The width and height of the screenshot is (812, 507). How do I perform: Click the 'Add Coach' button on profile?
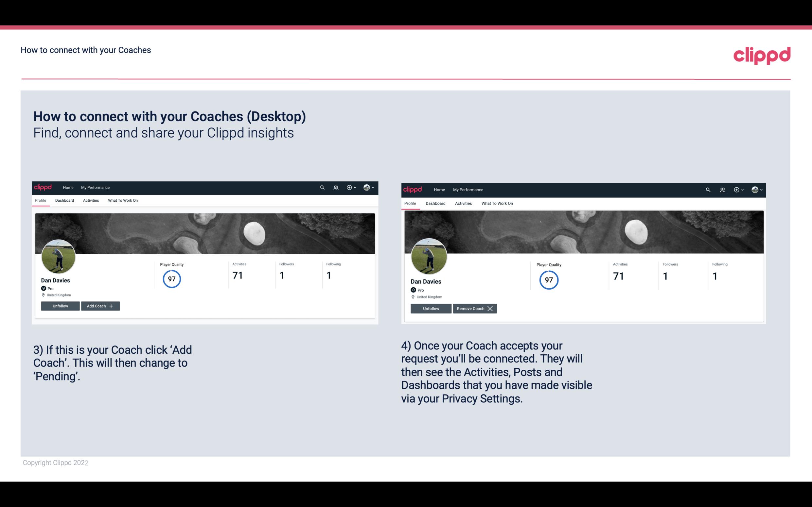pos(100,306)
